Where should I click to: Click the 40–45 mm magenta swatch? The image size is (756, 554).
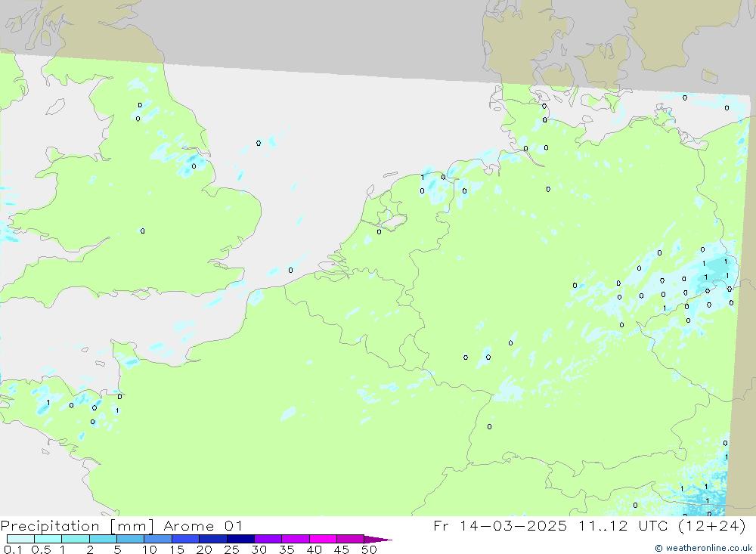coord(323,539)
